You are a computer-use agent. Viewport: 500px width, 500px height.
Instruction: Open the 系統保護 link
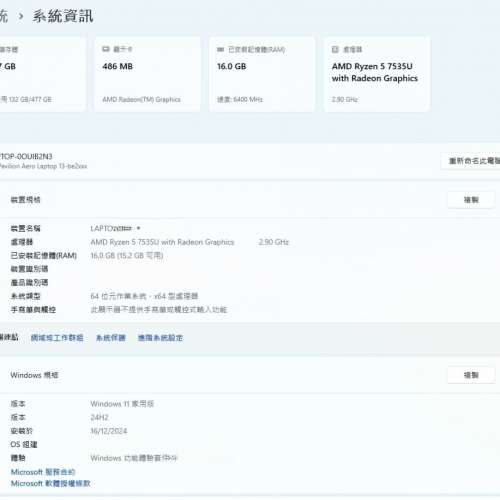(111, 338)
